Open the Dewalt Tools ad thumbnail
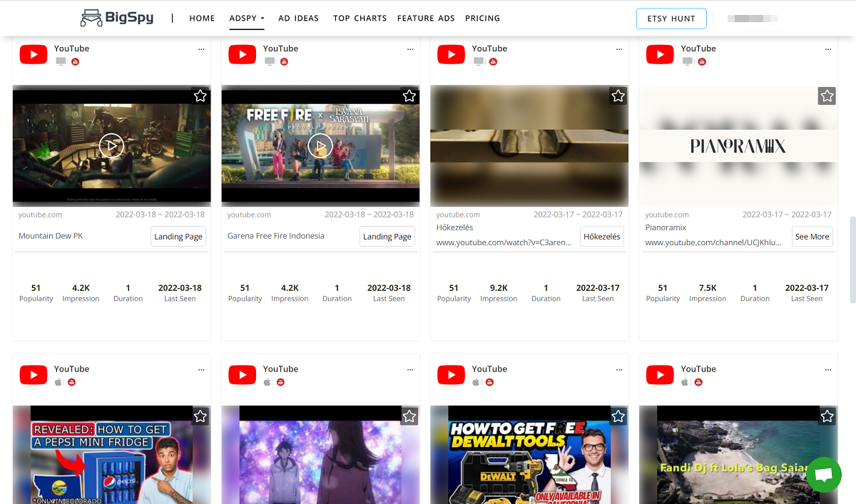The width and height of the screenshot is (856, 504). coord(529,455)
